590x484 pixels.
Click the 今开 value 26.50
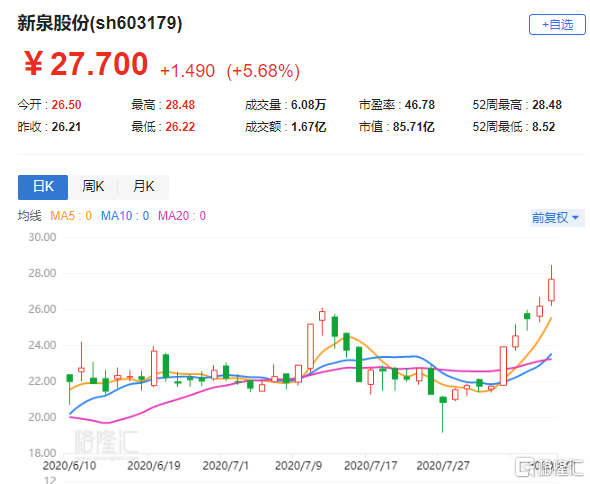(66, 105)
